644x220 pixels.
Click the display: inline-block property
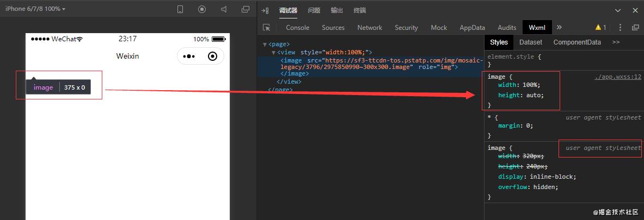pos(537,177)
